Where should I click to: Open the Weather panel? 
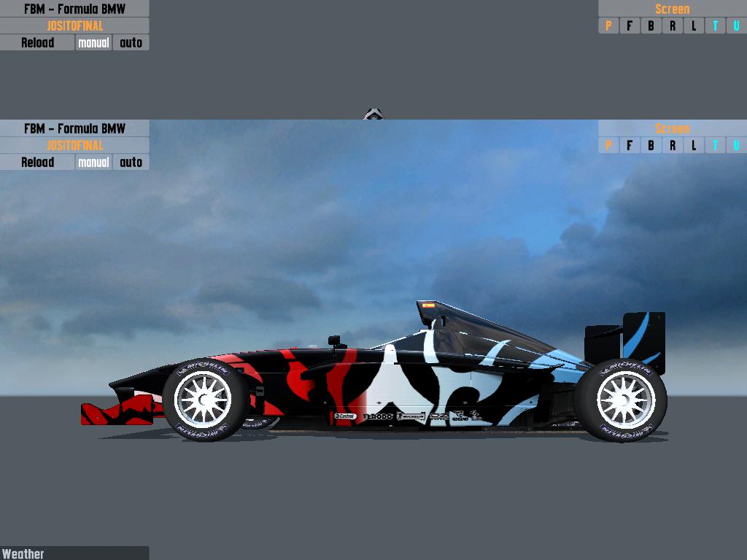(x=74, y=553)
